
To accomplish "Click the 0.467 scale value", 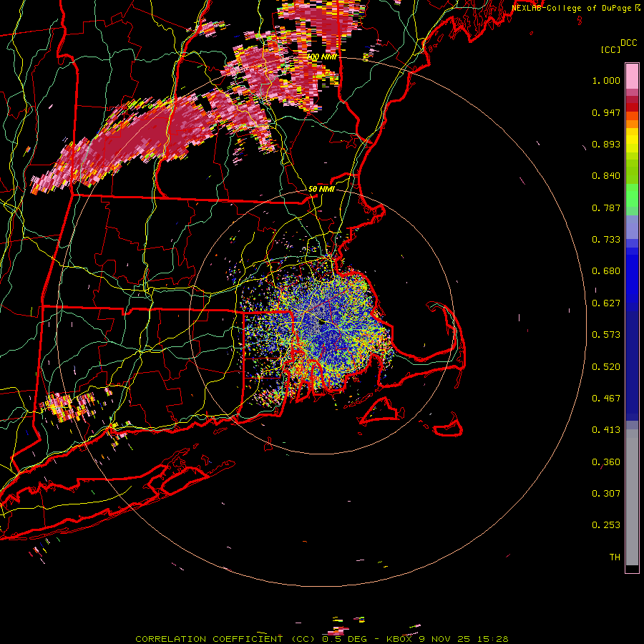I will pos(606,399).
